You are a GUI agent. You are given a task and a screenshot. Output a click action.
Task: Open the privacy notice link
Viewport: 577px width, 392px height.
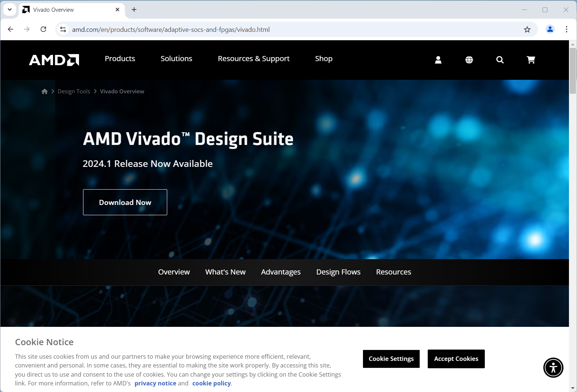click(x=155, y=383)
